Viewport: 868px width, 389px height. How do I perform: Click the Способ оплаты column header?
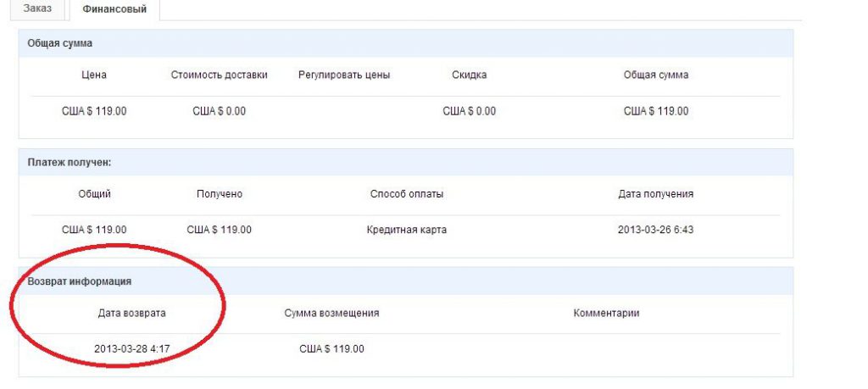coord(407,194)
